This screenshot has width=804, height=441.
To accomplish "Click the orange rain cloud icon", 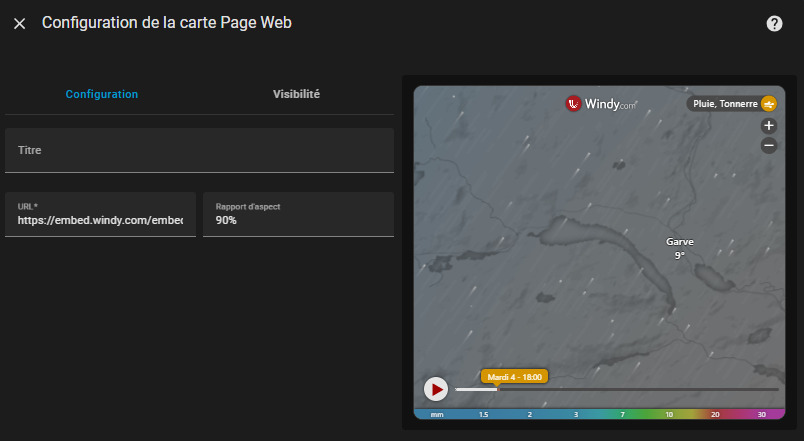I will point(768,104).
